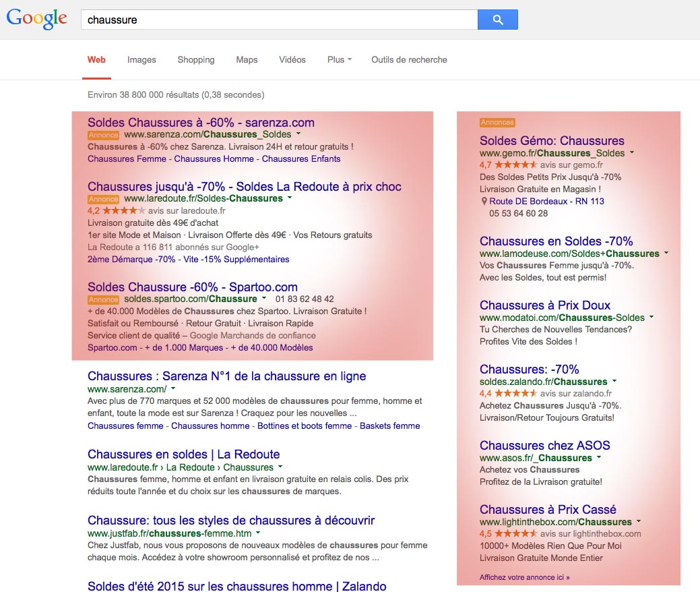
Task: Click Route DE Bordeaux - RN 113 address link
Action: pos(546,202)
